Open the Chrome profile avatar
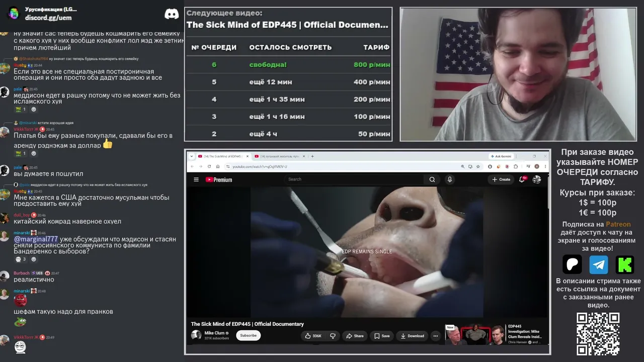This screenshot has width=644, height=362. point(537,166)
